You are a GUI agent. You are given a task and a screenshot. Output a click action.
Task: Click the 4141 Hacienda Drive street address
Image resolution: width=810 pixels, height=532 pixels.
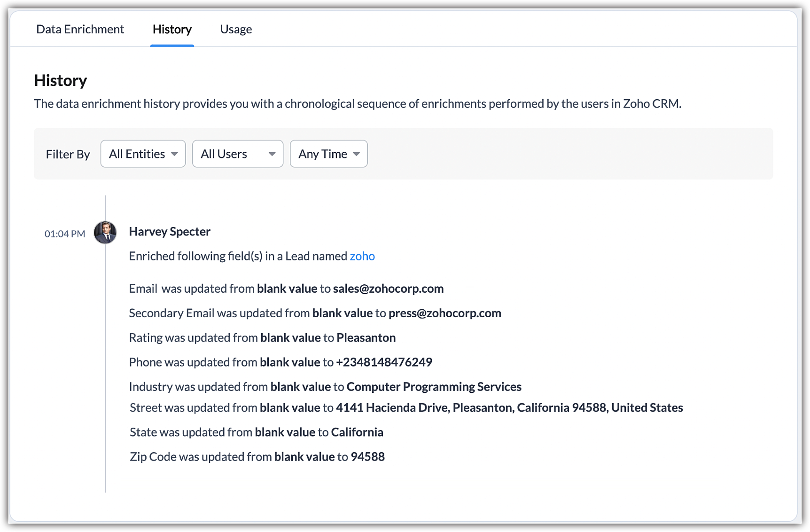509,407
